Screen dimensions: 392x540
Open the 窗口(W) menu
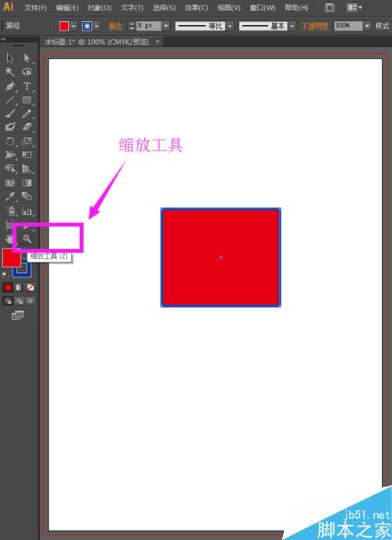pos(263,8)
